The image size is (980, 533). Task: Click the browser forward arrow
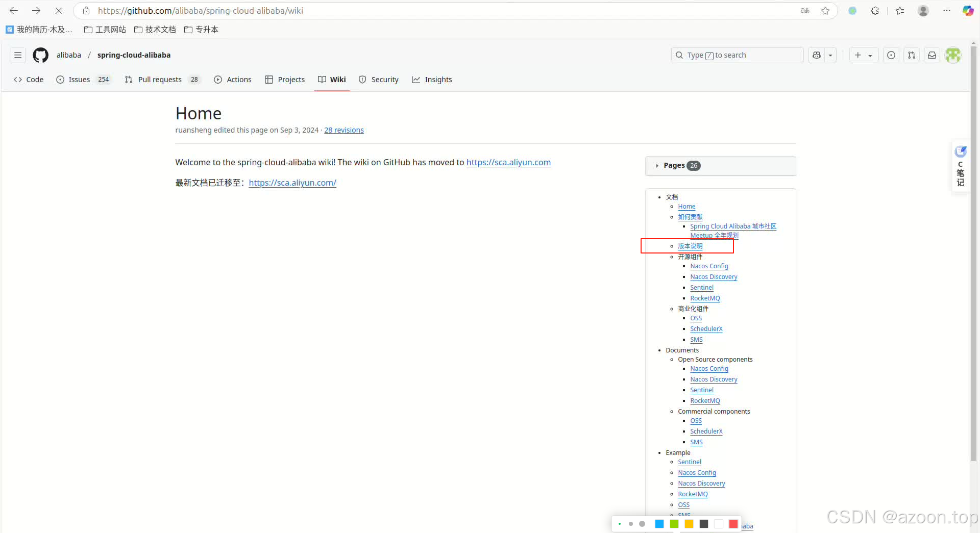(36, 11)
